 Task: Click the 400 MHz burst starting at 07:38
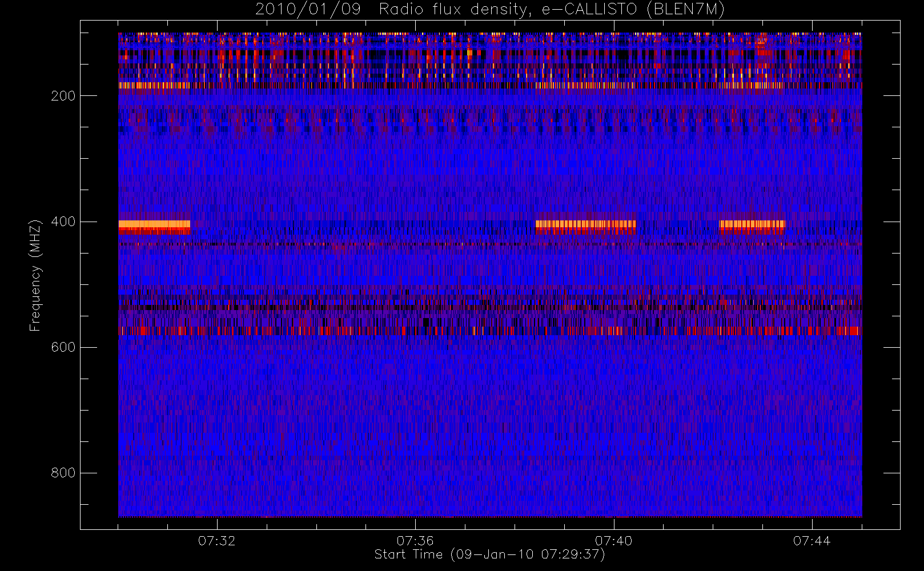(585, 227)
